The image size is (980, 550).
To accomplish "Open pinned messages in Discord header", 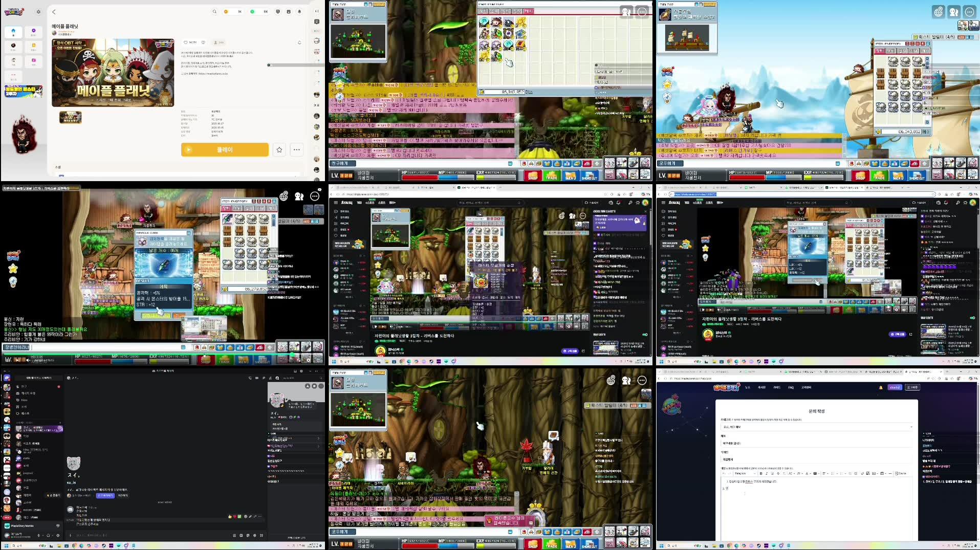I will [264, 378].
